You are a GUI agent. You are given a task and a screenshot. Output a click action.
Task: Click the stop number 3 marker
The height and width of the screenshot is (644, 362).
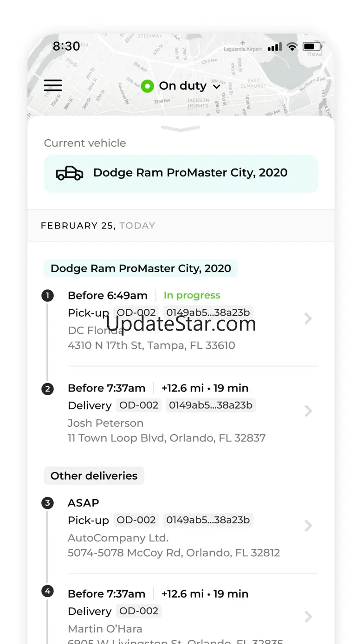click(47, 503)
